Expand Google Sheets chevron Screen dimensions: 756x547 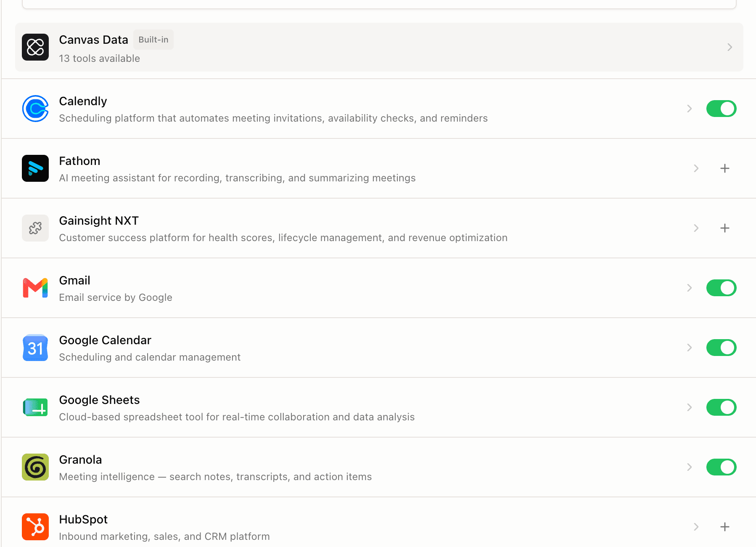click(x=690, y=407)
